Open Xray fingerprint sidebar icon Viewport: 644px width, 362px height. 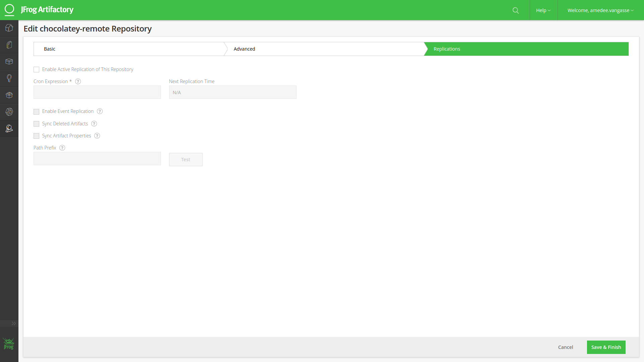point(9,112)
